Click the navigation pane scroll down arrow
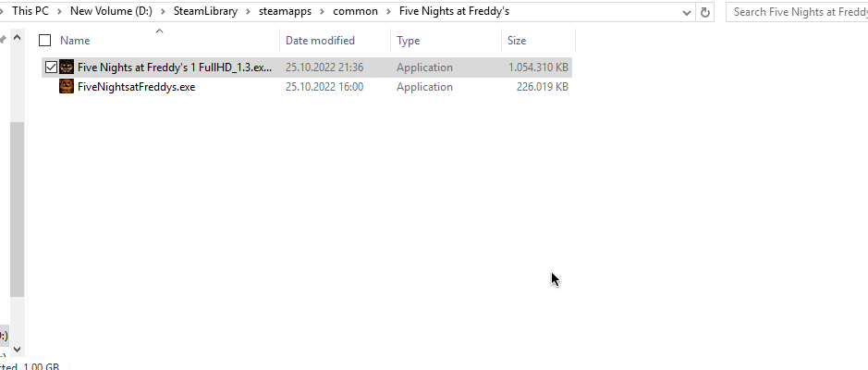Viewport: 868px width, 370px height. 17,350
